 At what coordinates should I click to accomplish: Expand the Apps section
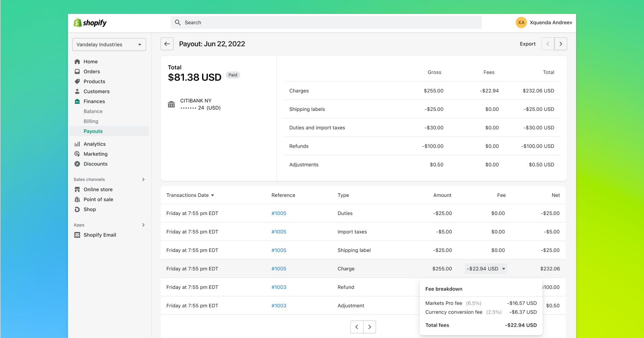coord(143,225)
